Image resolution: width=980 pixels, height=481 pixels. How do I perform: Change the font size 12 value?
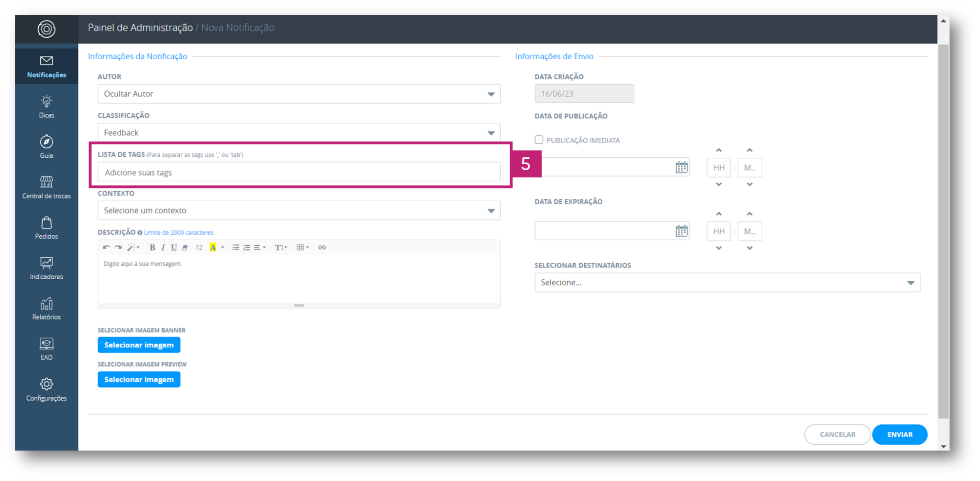199,247
